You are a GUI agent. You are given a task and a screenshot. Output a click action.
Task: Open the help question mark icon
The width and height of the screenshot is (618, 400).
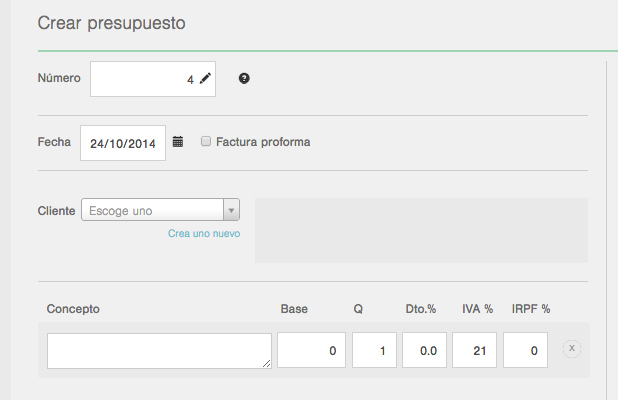(x=244, y=78)
